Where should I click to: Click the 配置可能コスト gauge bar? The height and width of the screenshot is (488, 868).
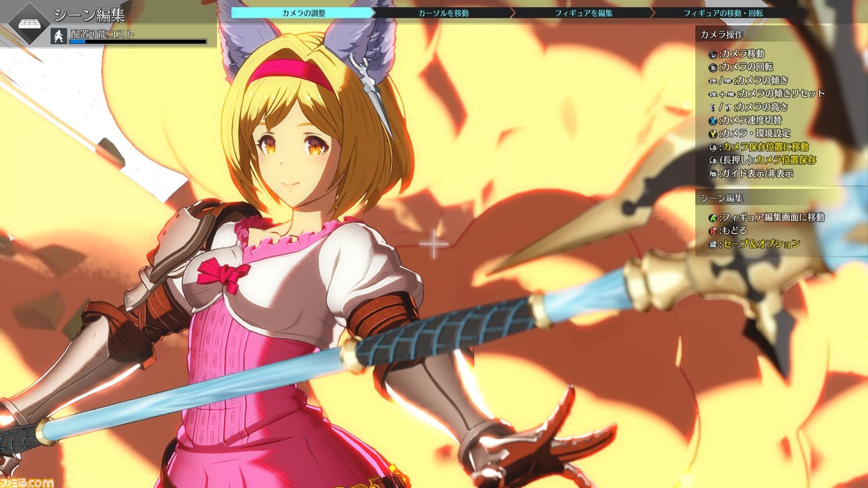coord(138,41)
